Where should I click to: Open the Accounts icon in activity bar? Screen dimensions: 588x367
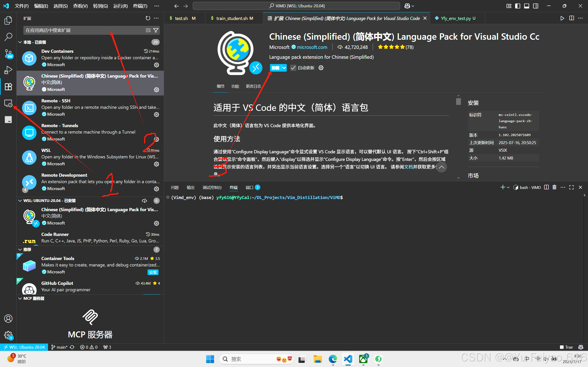(8, 318)
